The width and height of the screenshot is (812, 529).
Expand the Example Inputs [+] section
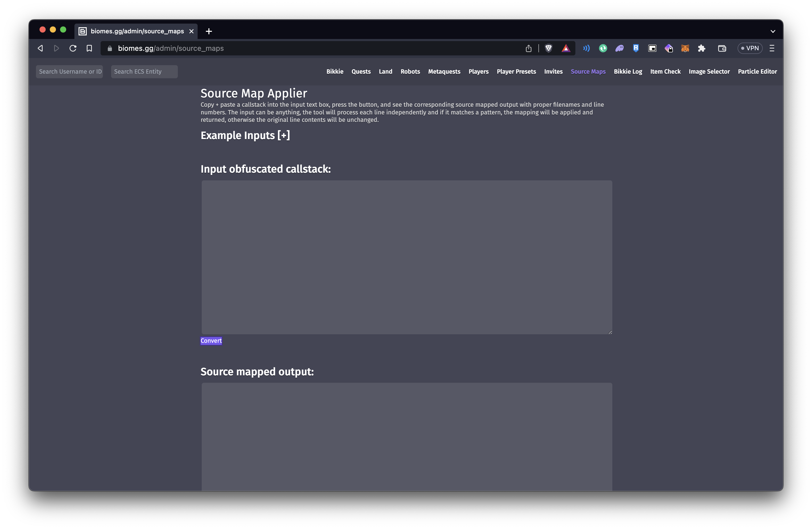click(x=245, y=135)
